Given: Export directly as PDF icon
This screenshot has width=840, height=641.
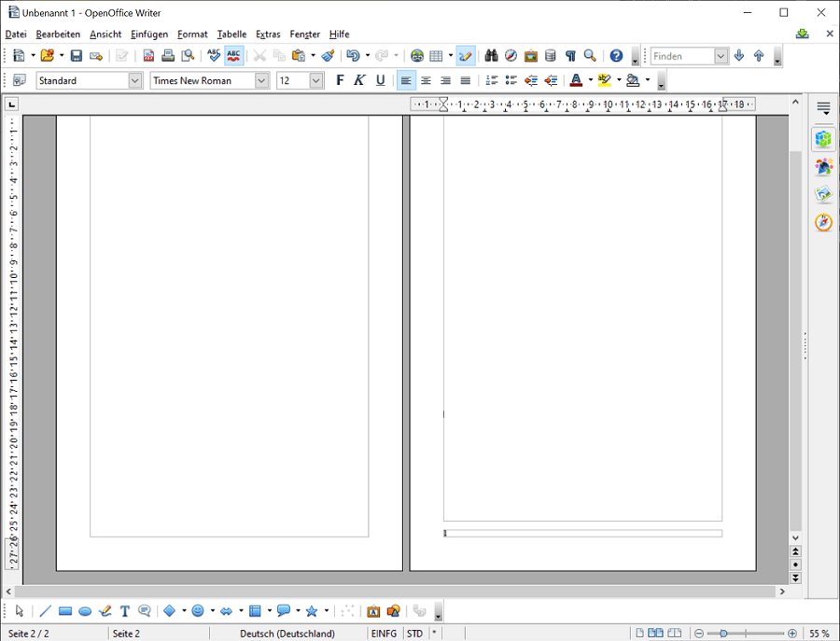Looking at the screenshot, I should click(148, 56).
